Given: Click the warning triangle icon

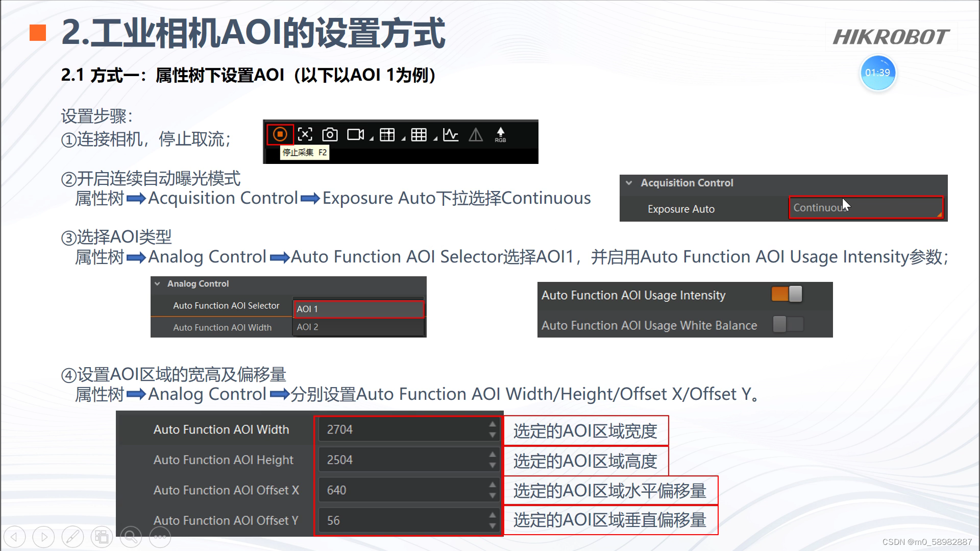Looking at the screenshot, I should click(x=475, y=134).
